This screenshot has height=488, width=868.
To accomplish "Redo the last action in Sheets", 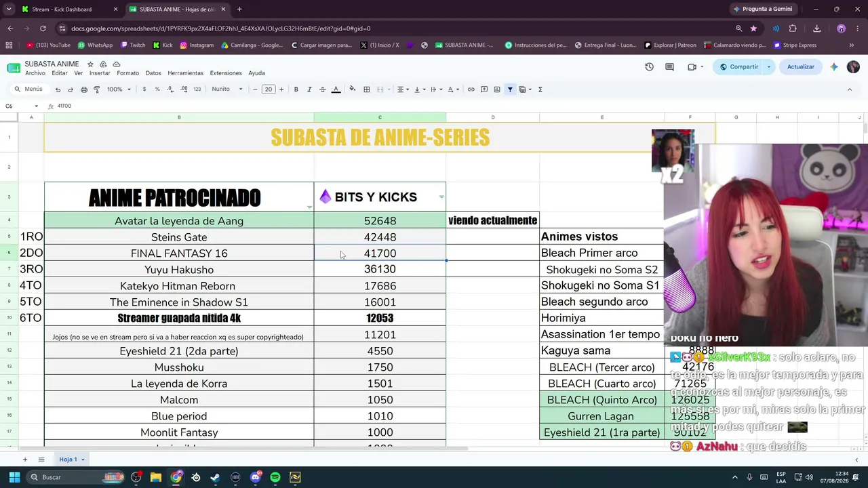I will coord(71,89).
